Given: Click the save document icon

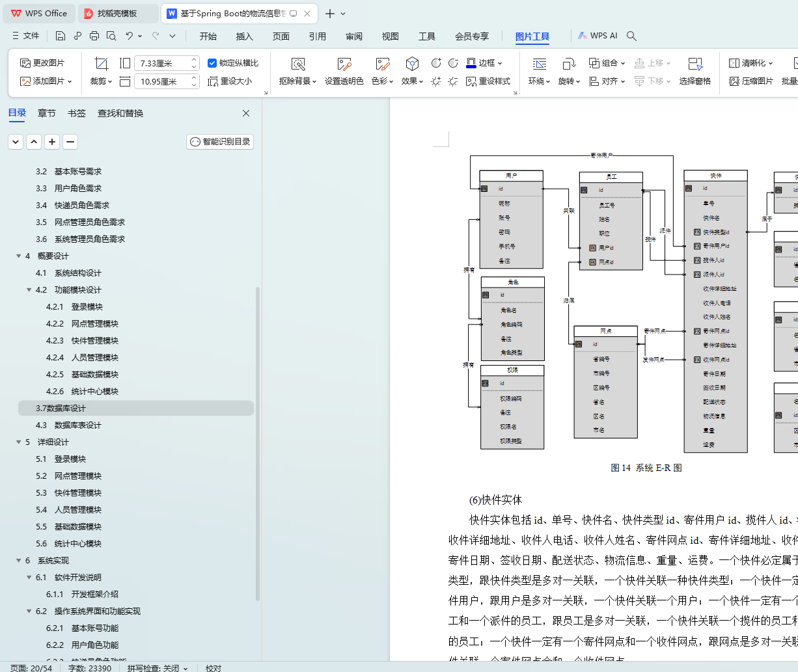Looking at the screenshot, I should (61, 36).
